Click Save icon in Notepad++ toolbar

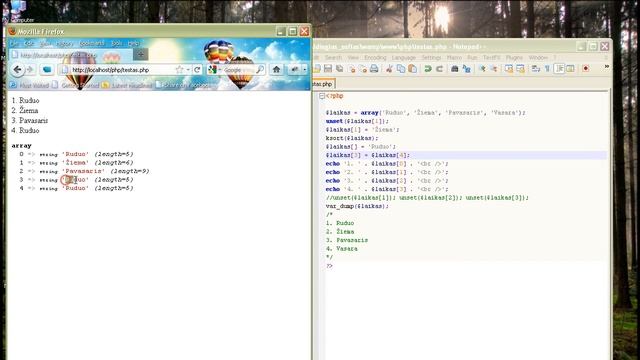coord(328,69)
